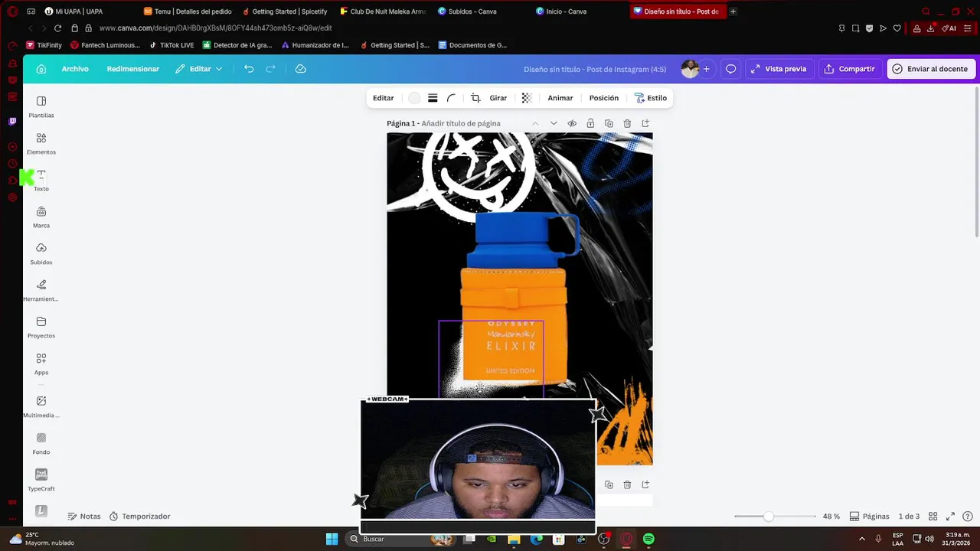Open the Elementos panel
This screenshot has width=980, height=551.
(x=41, y=143)
